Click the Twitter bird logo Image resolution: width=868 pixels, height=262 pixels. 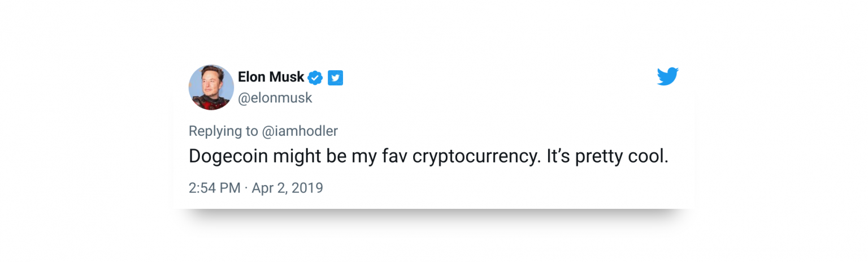[x=667, y=76]
